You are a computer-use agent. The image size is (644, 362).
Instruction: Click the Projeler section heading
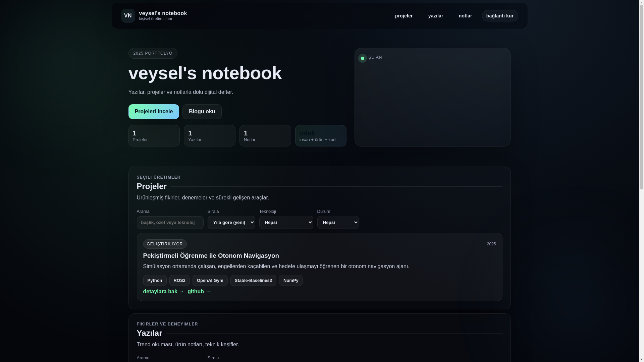[152, 186]
